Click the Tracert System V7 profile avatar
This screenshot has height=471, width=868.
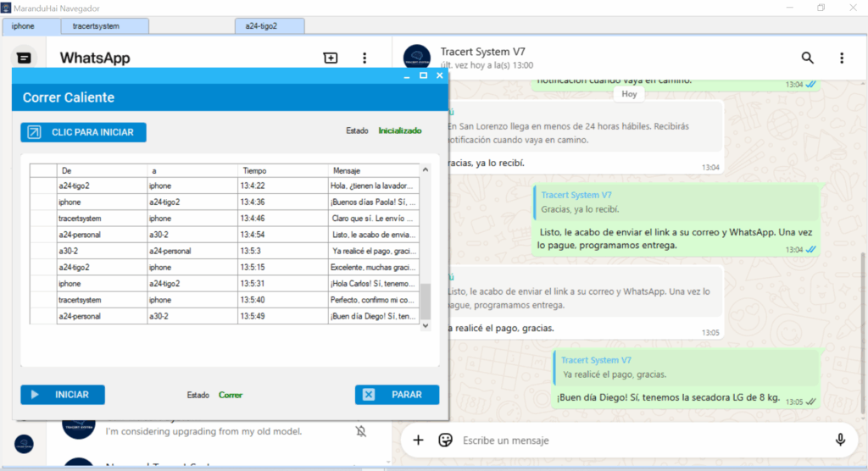click(417, 58)
